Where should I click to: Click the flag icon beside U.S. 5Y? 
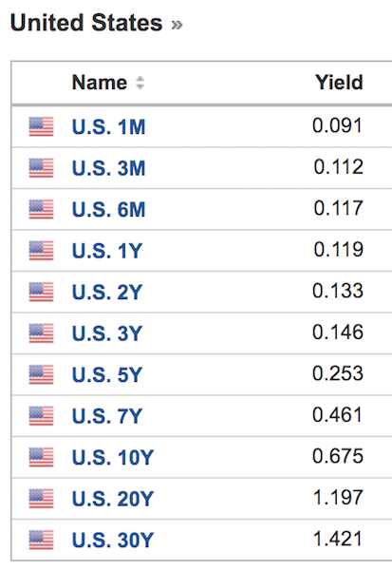(42, 375)
